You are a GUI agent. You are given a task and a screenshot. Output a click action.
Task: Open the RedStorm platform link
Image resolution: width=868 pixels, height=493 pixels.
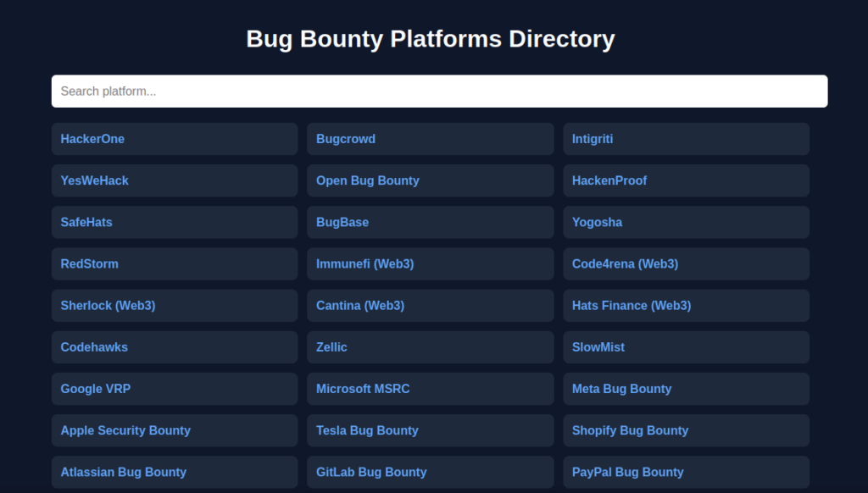pos(90,263)
